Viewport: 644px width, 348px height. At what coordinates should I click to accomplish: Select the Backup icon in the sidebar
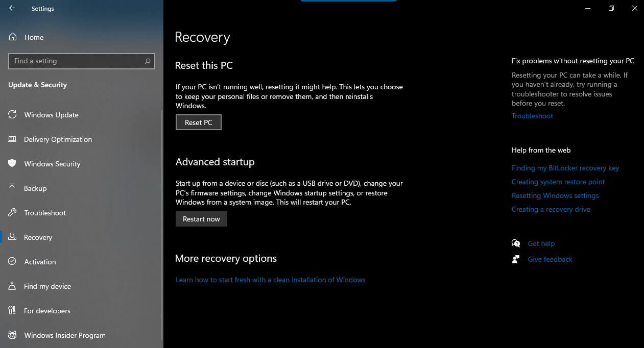click(x=12, y=188)
